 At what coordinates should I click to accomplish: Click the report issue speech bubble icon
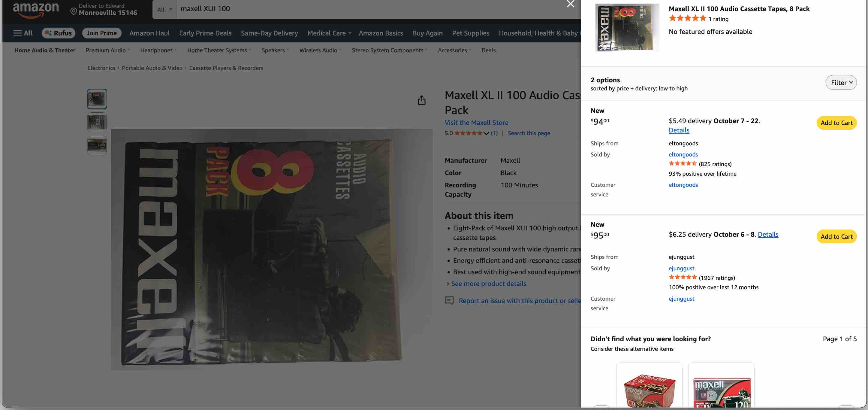click(x=449, y=300)
